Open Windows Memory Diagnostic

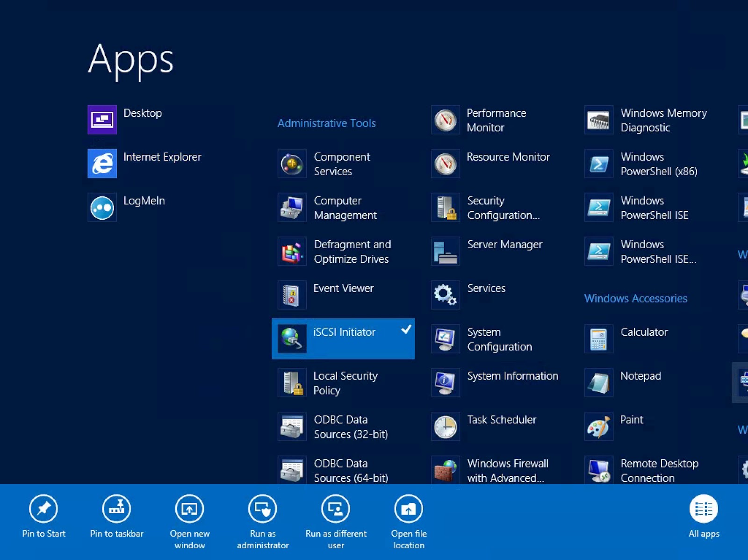click(663, 120)
